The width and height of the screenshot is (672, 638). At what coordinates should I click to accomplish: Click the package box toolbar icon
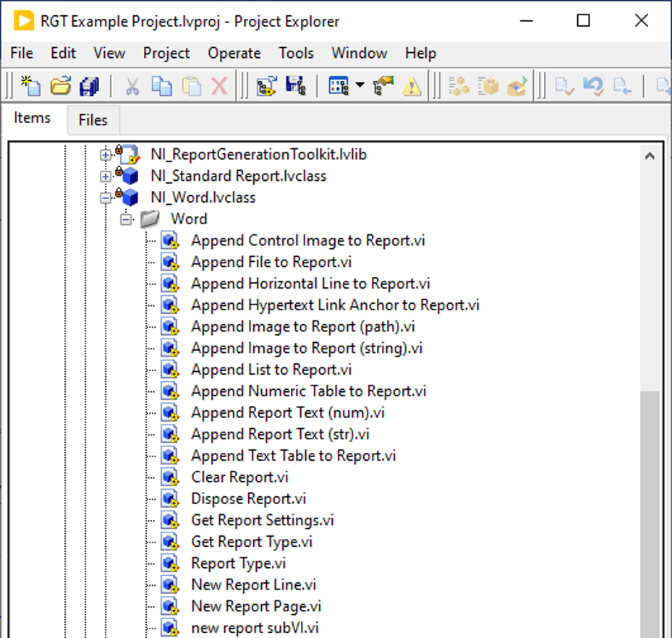tap(488, 86)
